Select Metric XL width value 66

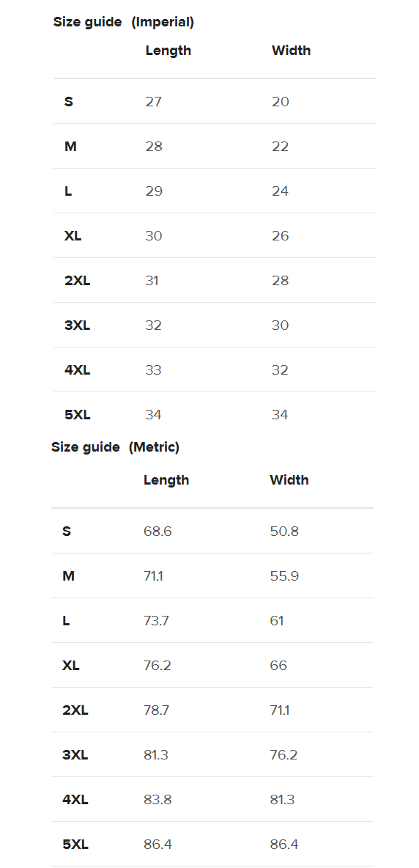tap(278, 666)
